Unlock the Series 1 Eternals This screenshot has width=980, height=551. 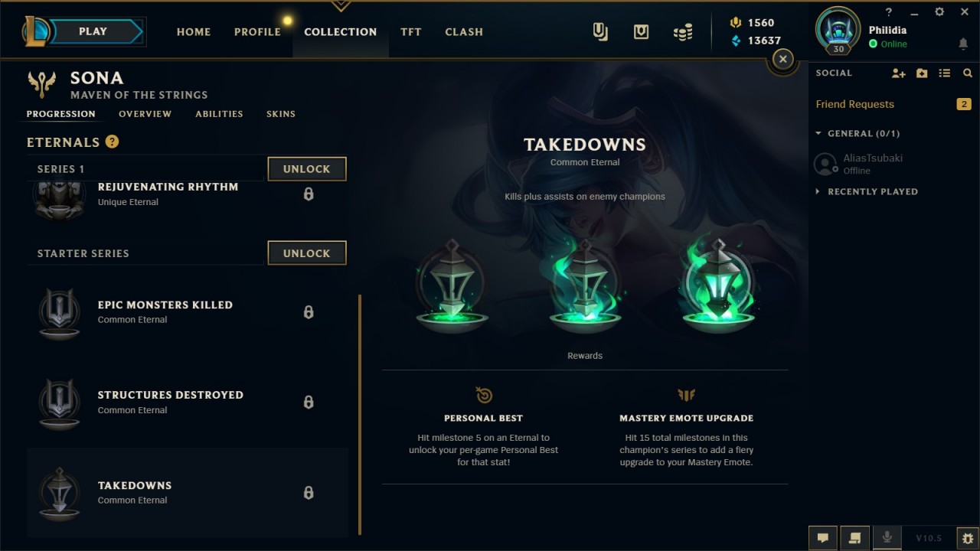307,169
